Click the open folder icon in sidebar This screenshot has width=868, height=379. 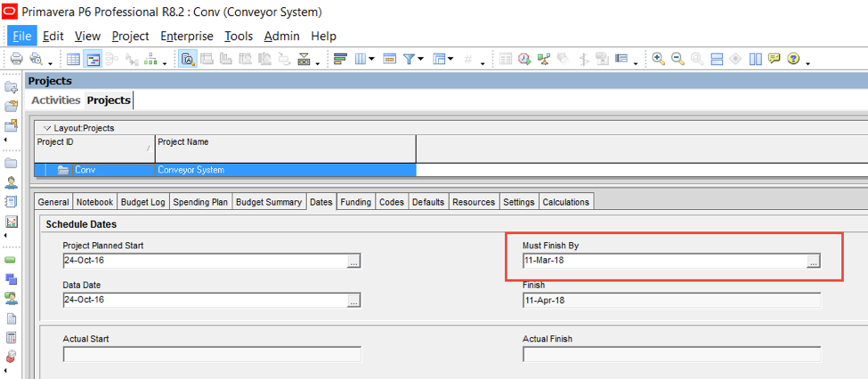[x=11, y=106]
